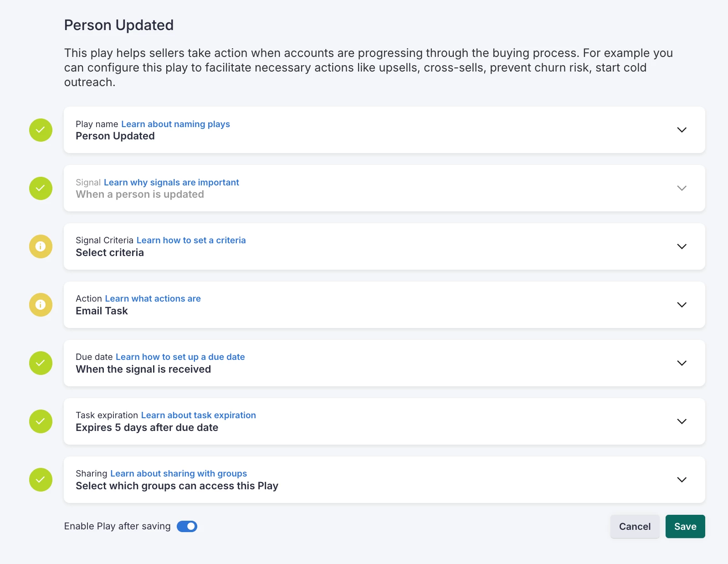This screenshot has height=564, width=728.
Task: Open Learn how to set up a due date link
Action: click(180, 357)
